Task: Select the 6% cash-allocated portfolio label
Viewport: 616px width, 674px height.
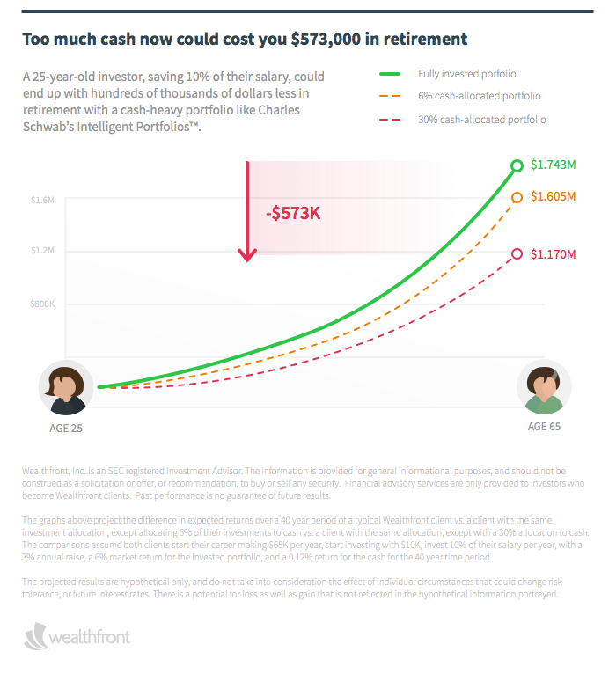Action: tap(479, 96)
